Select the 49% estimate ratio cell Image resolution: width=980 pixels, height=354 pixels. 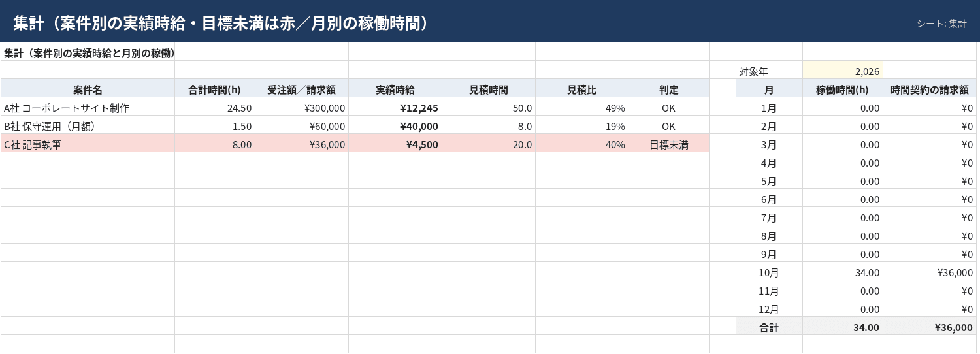click(x=582, y=107)
